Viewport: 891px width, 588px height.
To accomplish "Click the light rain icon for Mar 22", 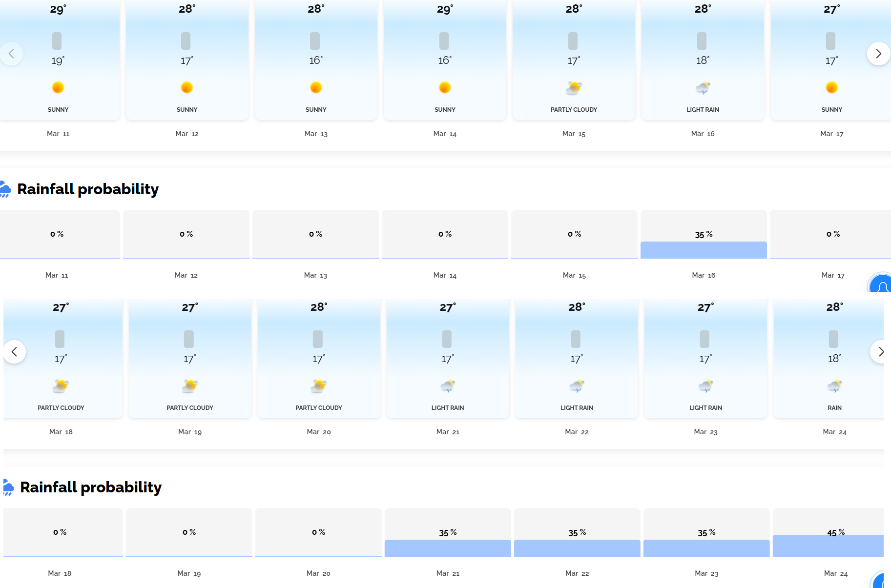I will [x=577, y=386].
